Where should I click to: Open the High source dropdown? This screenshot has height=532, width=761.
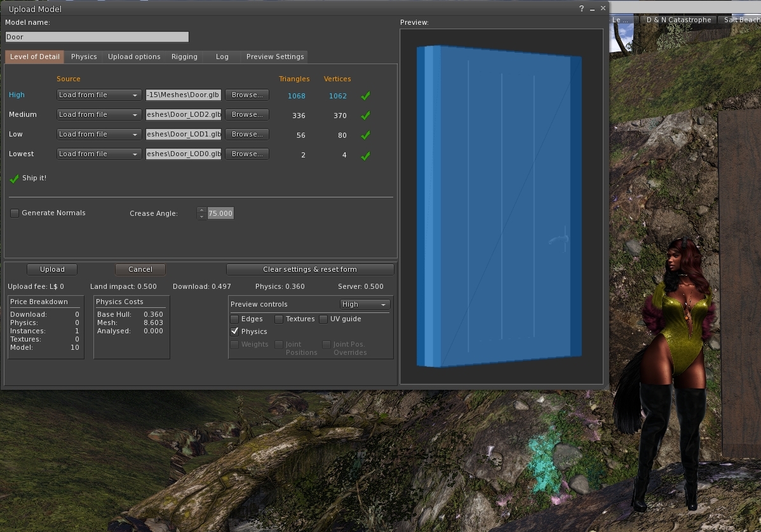98,95
